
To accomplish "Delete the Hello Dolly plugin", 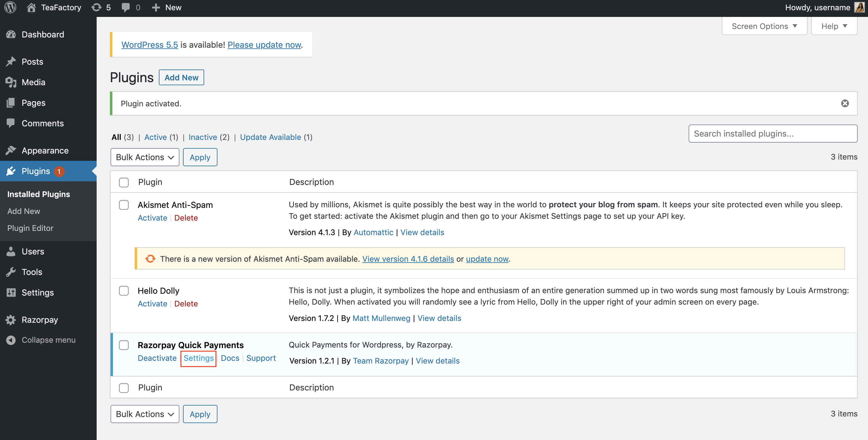I will coord(186,304).
